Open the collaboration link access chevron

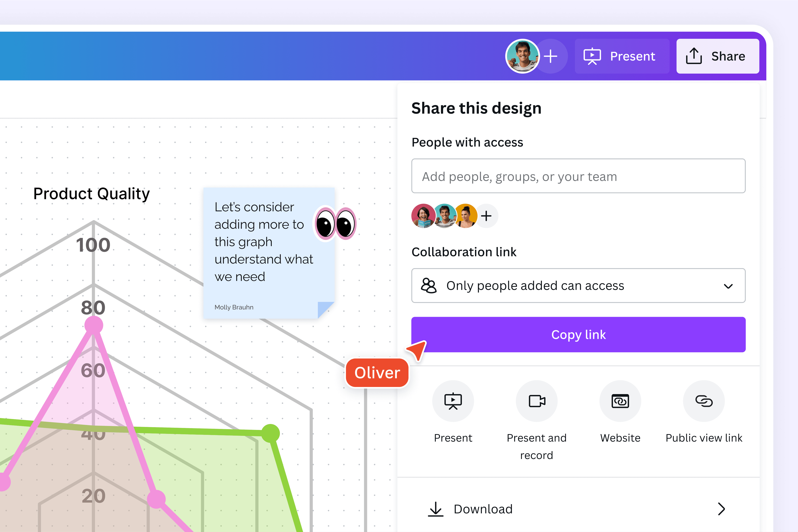pos(728,286)
